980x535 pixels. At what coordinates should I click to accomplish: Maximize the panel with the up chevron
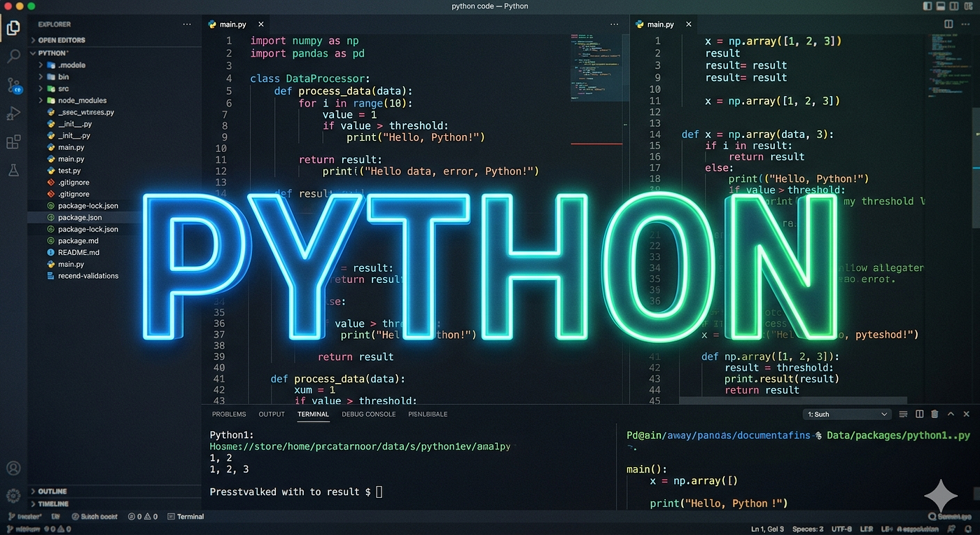tap(951, 415)
